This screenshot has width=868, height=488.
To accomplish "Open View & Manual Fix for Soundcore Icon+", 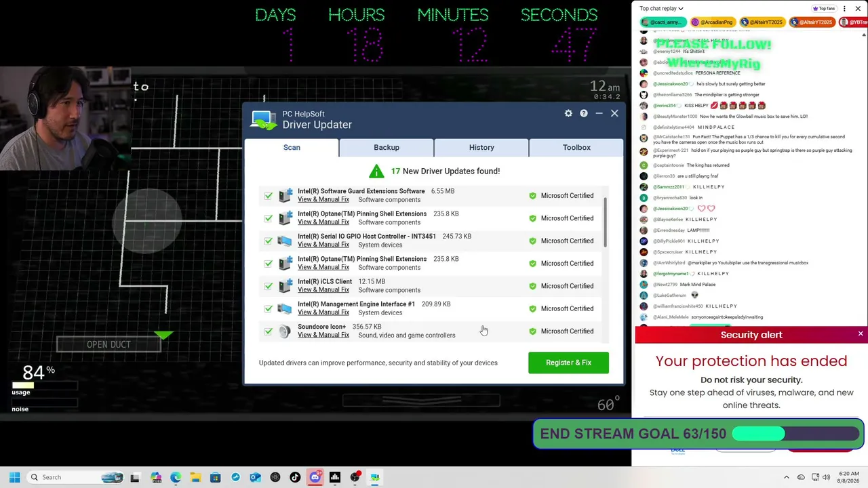I will click(x=323, y=335).
